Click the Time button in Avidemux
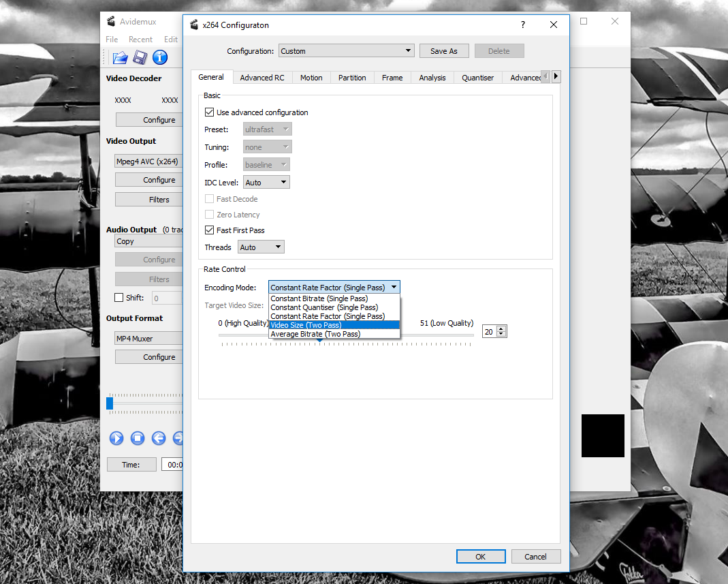Viewport: 728px width, 584px height. 131,465
